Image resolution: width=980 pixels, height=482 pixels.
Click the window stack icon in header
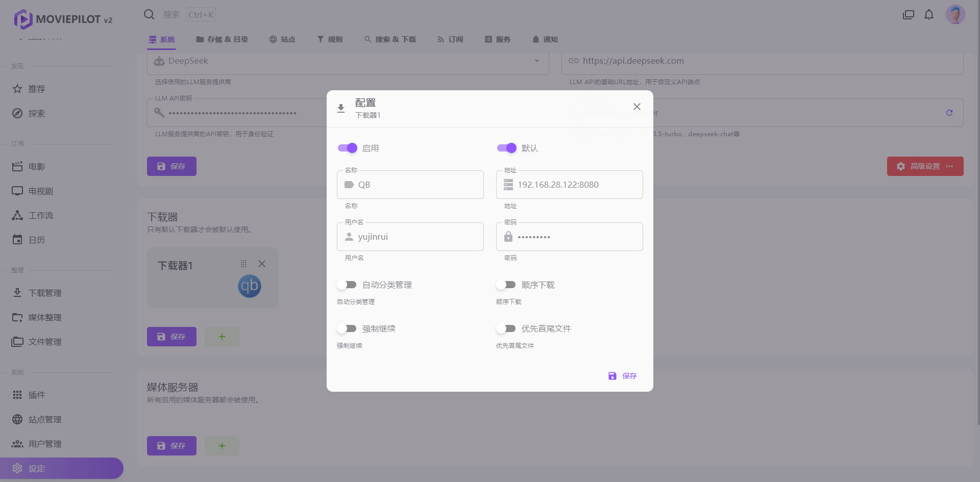click(909, 15)
